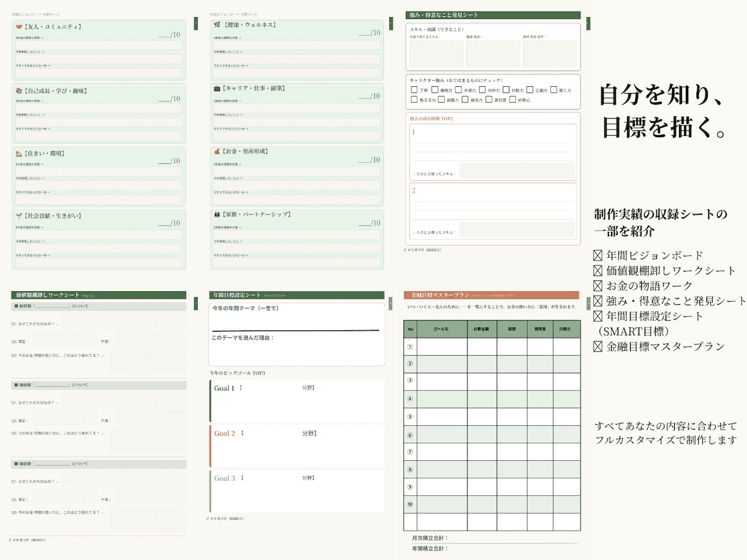Image resolution: width=747 pixels, height=560 pixels.
Task: Check the 好奇心 checkbox
Action: [x=512, y=99]
